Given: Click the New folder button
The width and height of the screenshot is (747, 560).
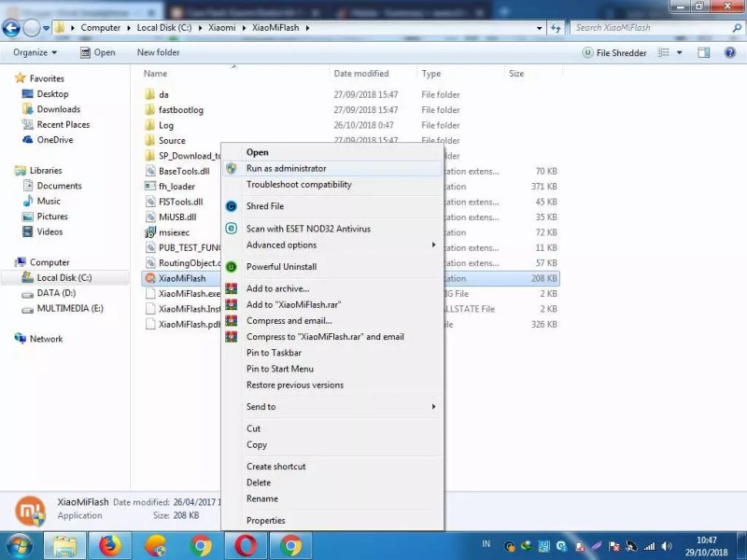Looking at the screenshot, I should click(158, 53).
